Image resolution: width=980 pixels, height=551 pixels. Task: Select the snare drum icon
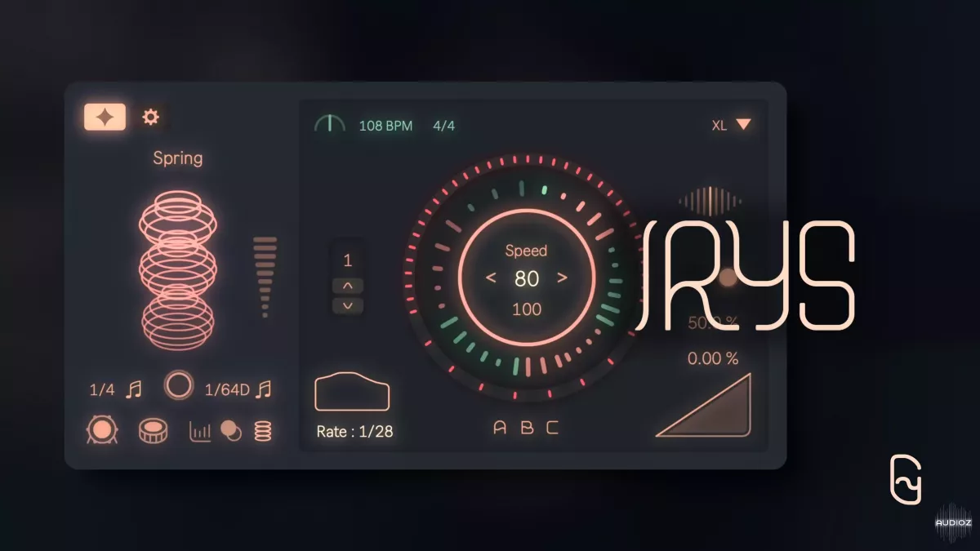coord(153,430)
